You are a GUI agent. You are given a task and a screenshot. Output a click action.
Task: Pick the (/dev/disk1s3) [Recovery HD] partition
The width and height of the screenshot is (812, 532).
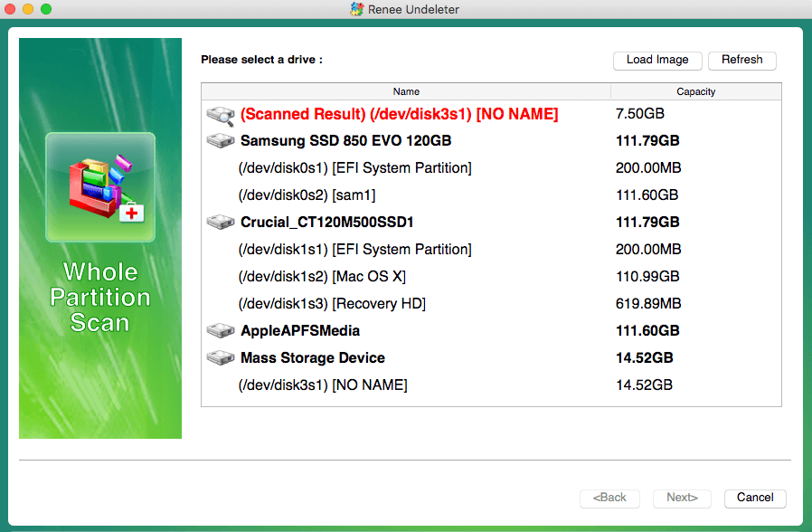pyautogui.click(x=332, y=304)
